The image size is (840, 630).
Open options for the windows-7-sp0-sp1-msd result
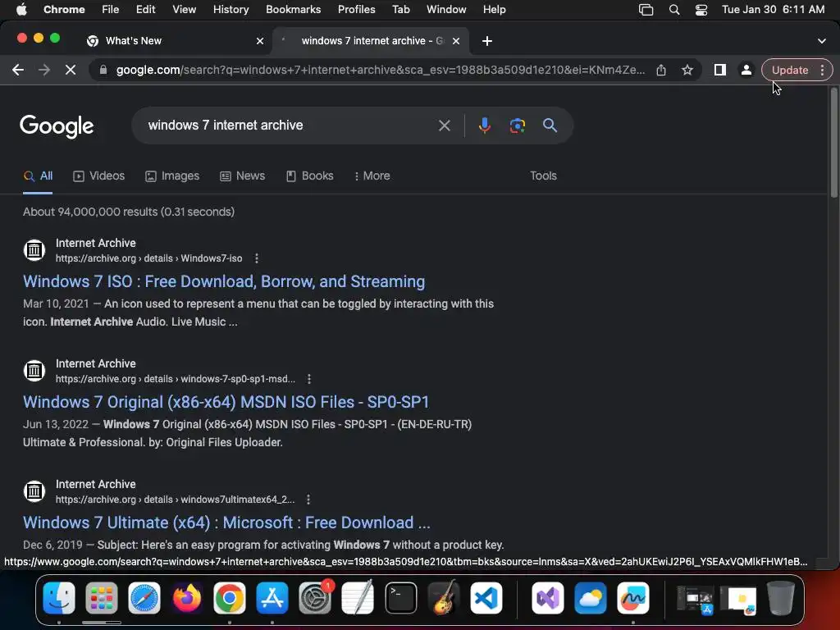tap(309, 379)
